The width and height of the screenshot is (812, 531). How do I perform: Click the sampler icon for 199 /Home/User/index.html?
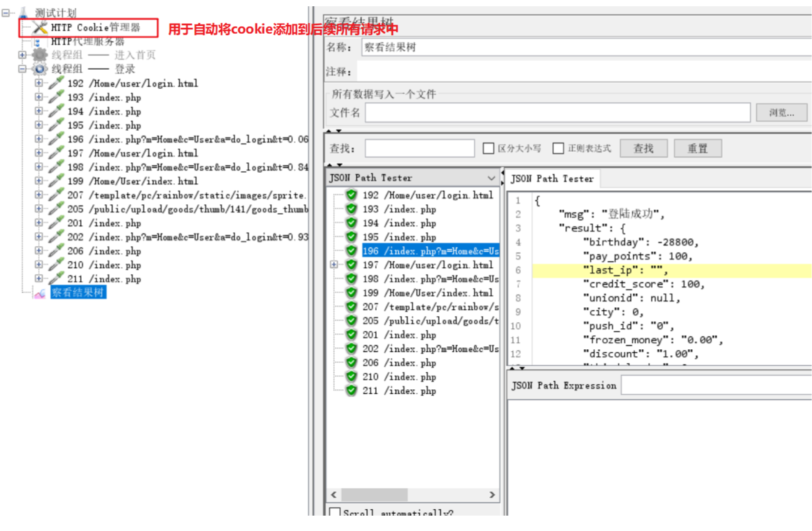(x=56, y=180)
